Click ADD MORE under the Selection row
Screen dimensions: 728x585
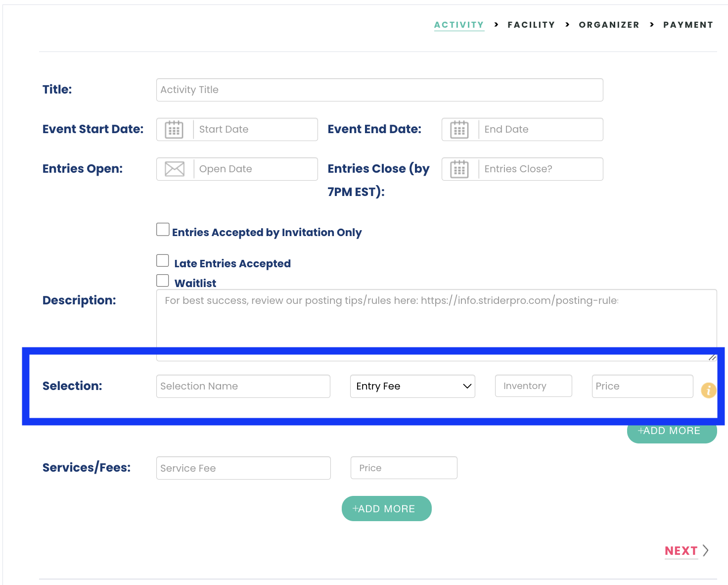coord(671,431)
